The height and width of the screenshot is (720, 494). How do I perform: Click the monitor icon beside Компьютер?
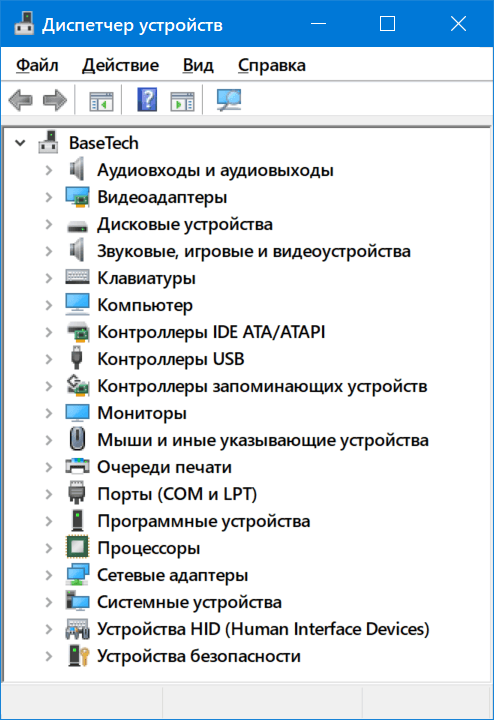point(77,304)
